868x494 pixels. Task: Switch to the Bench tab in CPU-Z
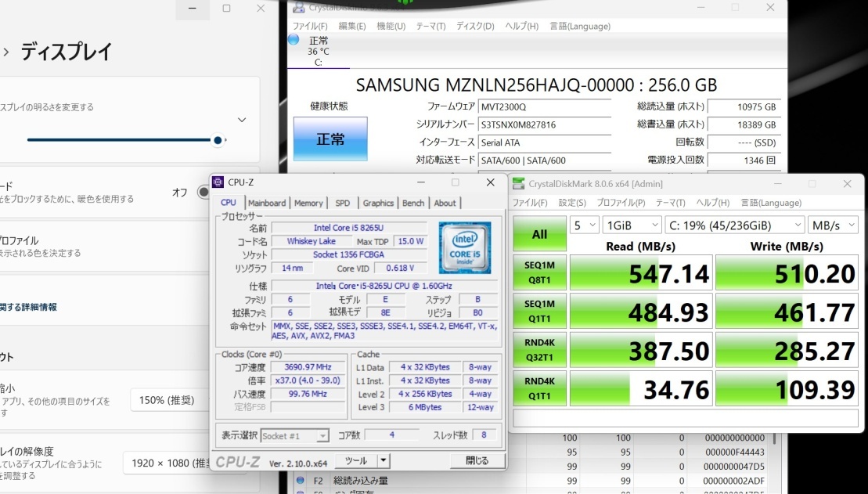point(413,203)
